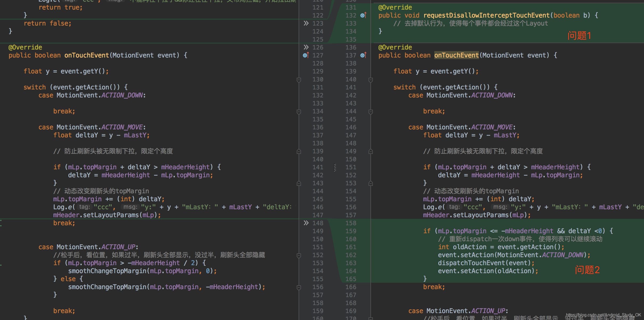The image size is (644, 320).
Task: Open the blog.csdn.net Android_Study_OK link
Action: [603, 315]
